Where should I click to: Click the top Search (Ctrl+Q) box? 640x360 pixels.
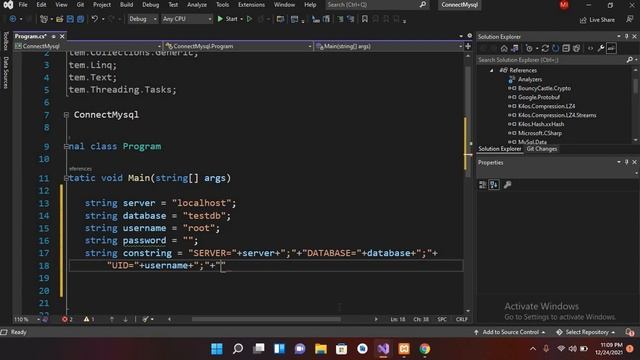[x=377, y=4]
